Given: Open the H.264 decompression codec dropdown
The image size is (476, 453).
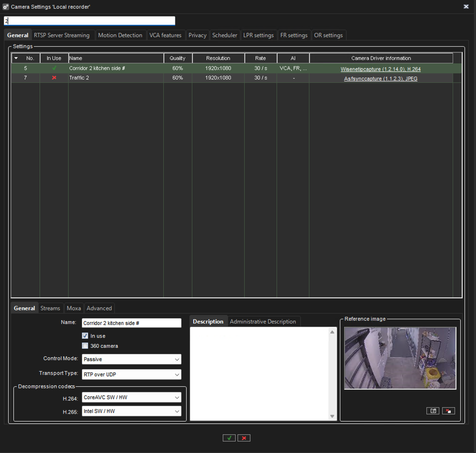Looking at the screenshot, I should [x=131, y=397].
